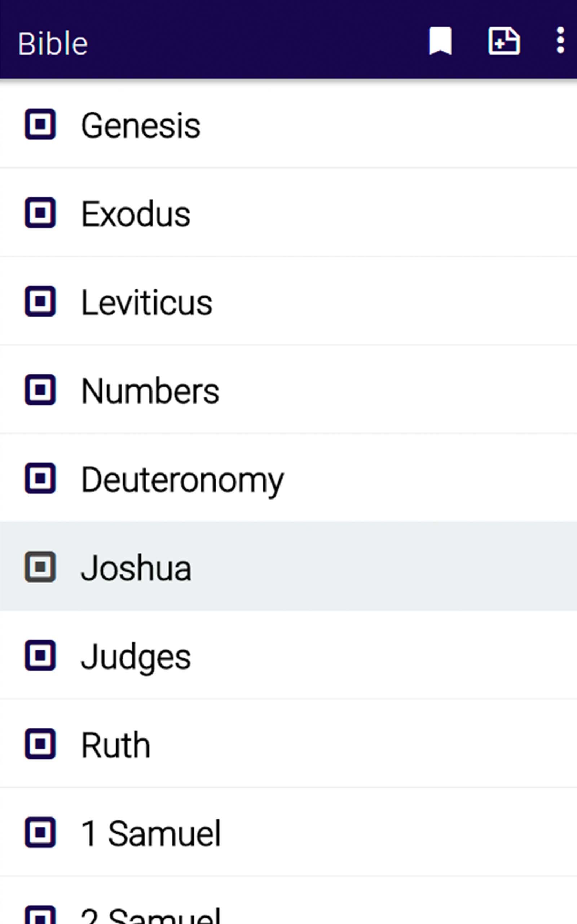Tap the square icon beside Judges
Screen dimensions: 577x924
(40, 655)
